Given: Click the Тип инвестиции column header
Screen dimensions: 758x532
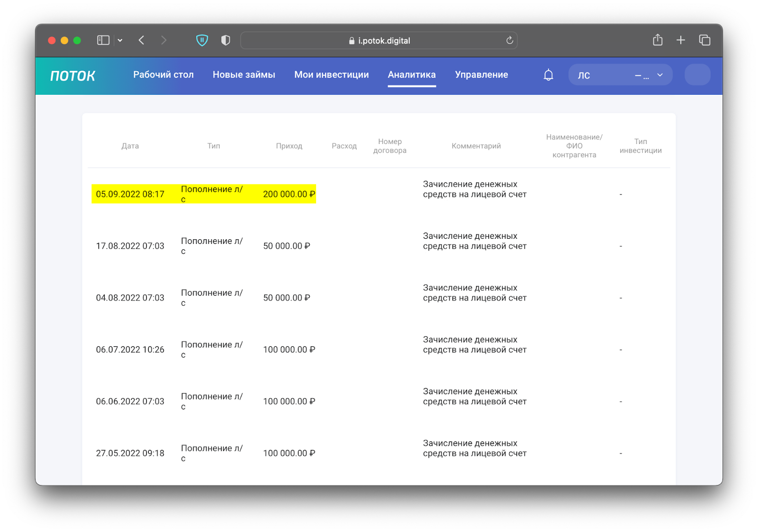Looking at the screenshot, I should click(x=641, y=146).
